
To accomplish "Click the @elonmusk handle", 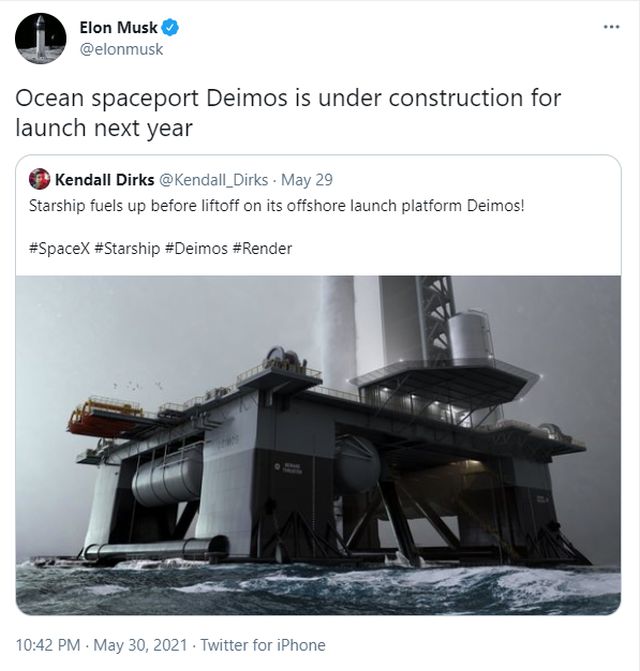I will 120,50.
